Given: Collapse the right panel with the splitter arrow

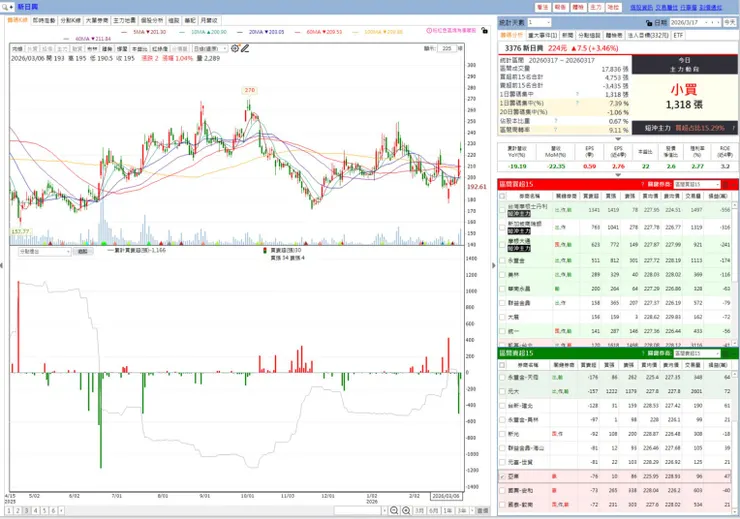Looking at the screenshot, I should 494,265.
